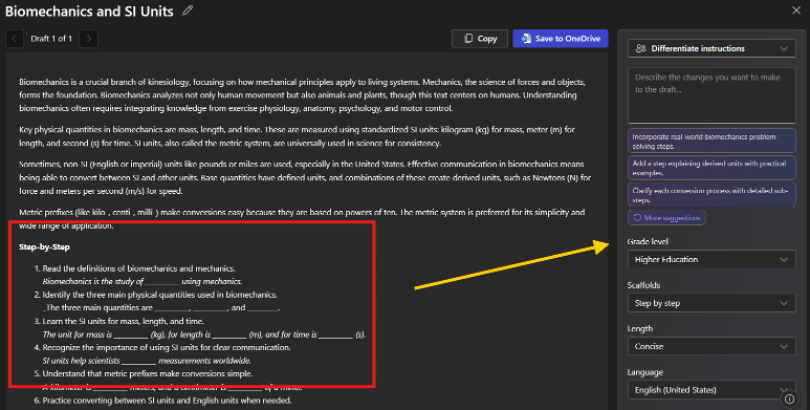This screenshot has width=810, height=410.
Task: Click the info icon at bottom right
Action: point(789,400)
